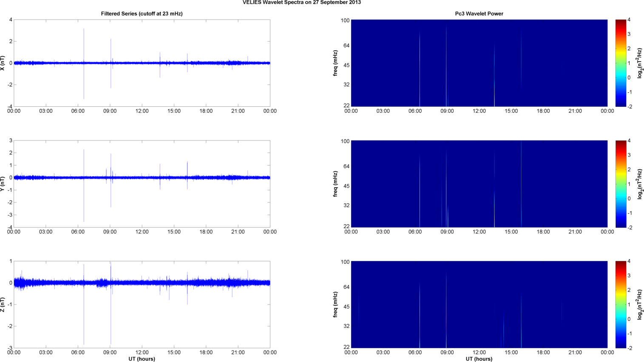
Task: Select the 'Filtered Series (cutoff at 23 mHz)' heading
Action: (142, 14)
